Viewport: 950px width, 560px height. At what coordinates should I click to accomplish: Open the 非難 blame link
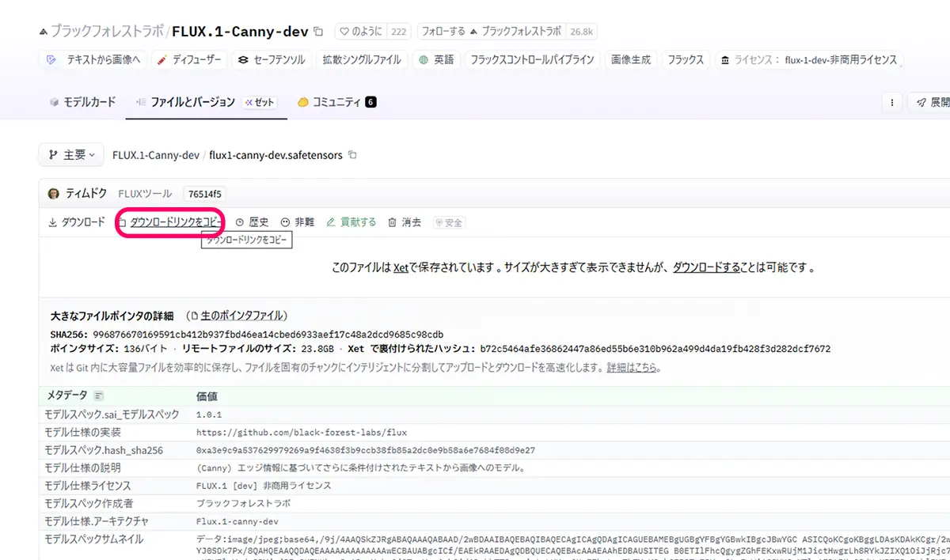point(298,222)
